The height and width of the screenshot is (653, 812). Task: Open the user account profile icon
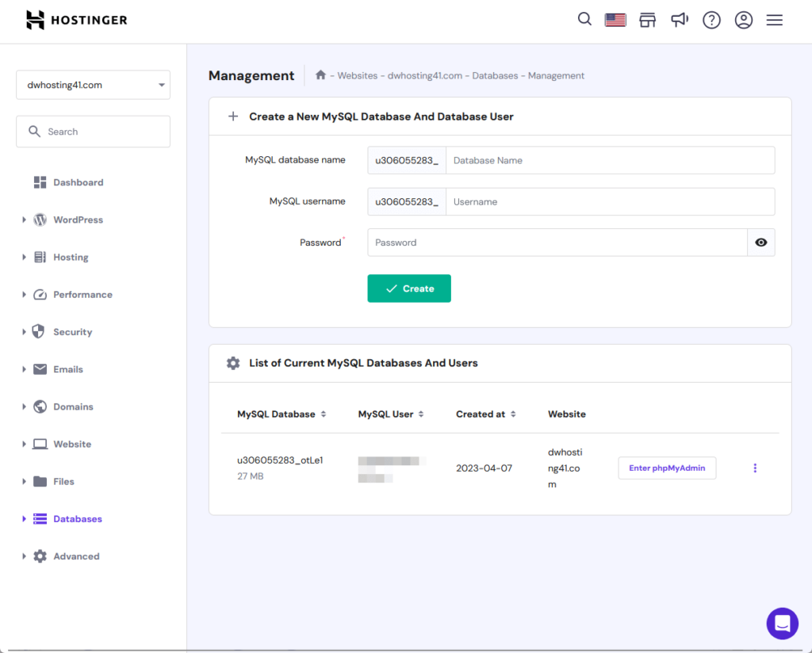(744, 20)
